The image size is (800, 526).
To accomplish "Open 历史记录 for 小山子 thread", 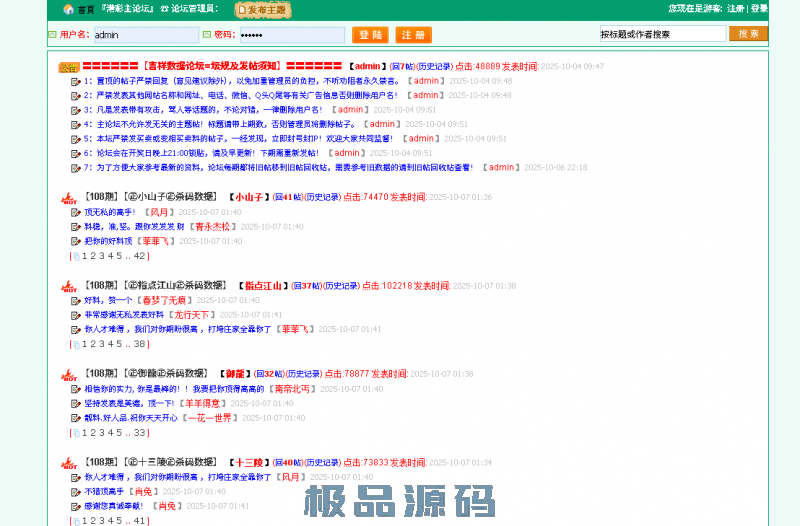I will point(322,197).
